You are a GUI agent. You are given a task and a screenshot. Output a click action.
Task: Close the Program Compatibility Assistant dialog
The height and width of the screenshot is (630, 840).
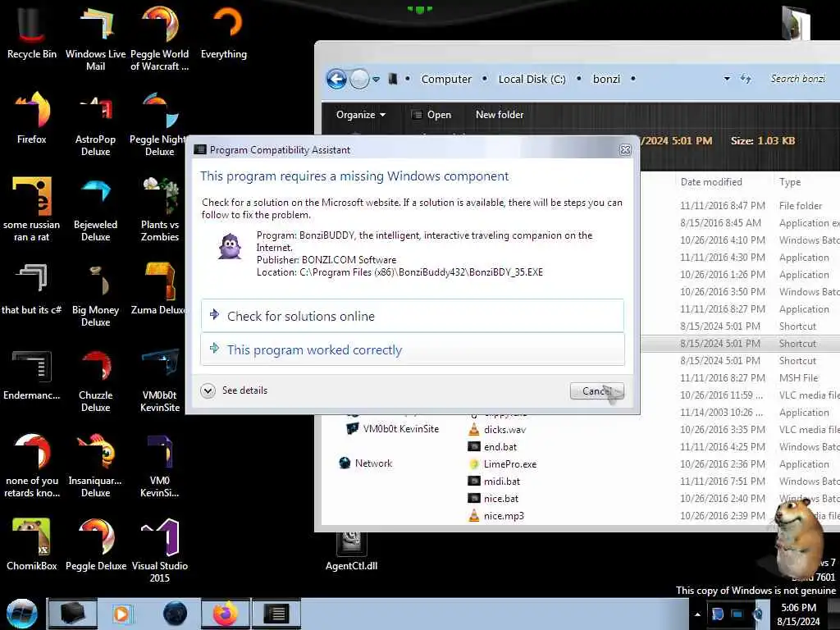pos(624,150)
